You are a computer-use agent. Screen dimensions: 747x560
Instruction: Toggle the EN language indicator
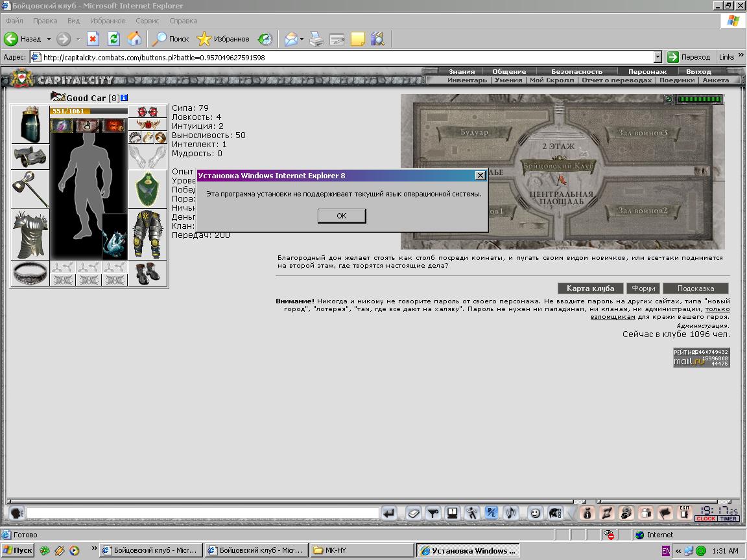665,550
